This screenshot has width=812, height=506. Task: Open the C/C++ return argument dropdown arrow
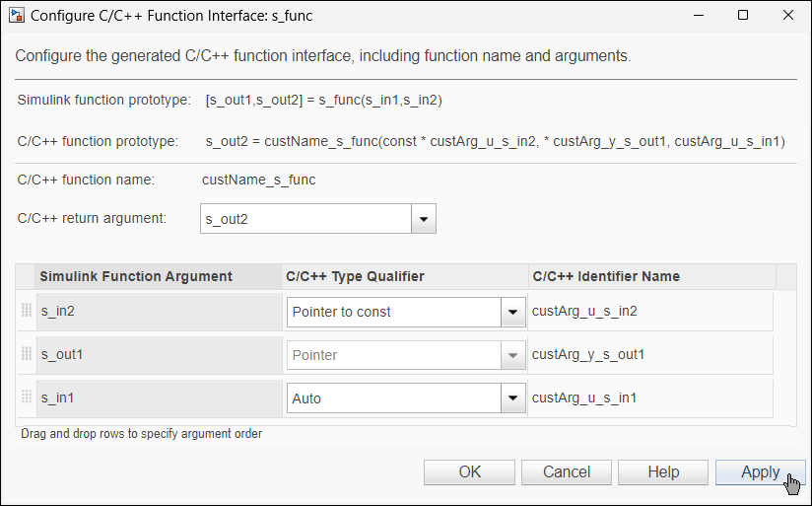coord(424,219)
